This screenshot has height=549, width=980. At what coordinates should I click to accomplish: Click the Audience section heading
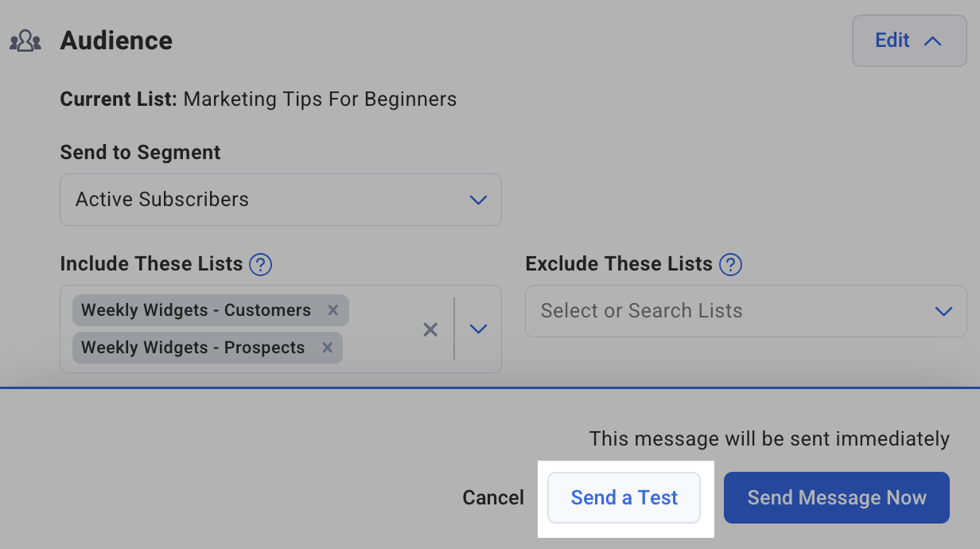pyautogui.click(x=116, y=41)
